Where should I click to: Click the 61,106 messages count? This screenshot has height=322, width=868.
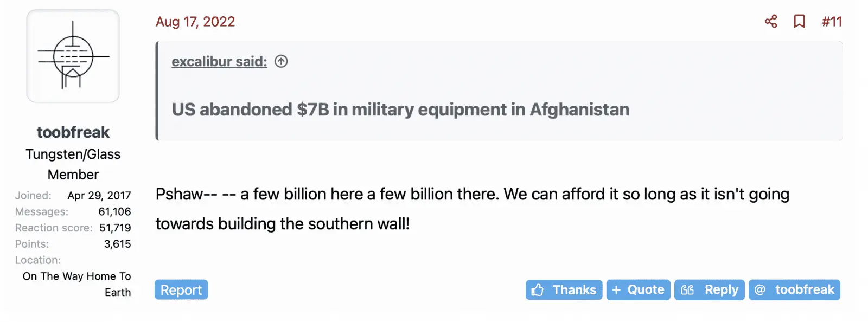[x=114, y=211]
